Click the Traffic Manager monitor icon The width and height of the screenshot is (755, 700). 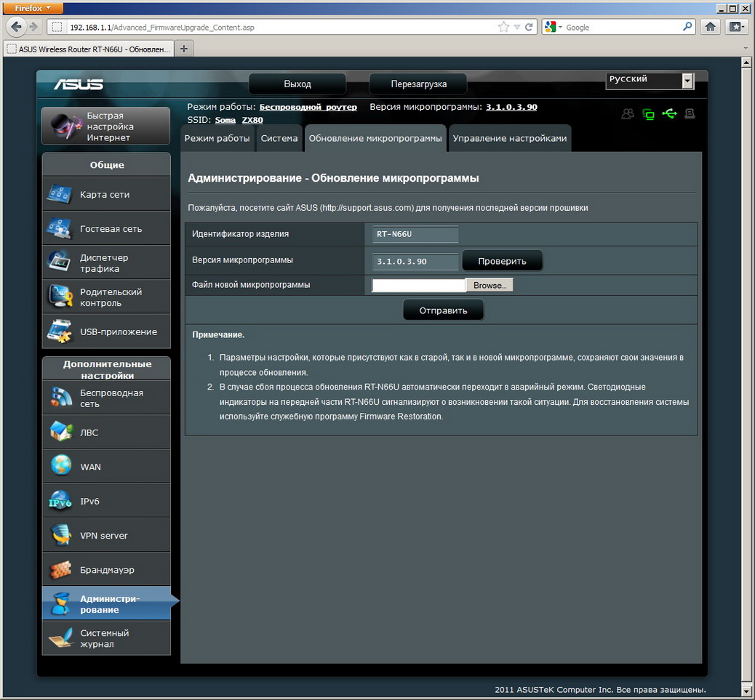click(x=60, y=262)
